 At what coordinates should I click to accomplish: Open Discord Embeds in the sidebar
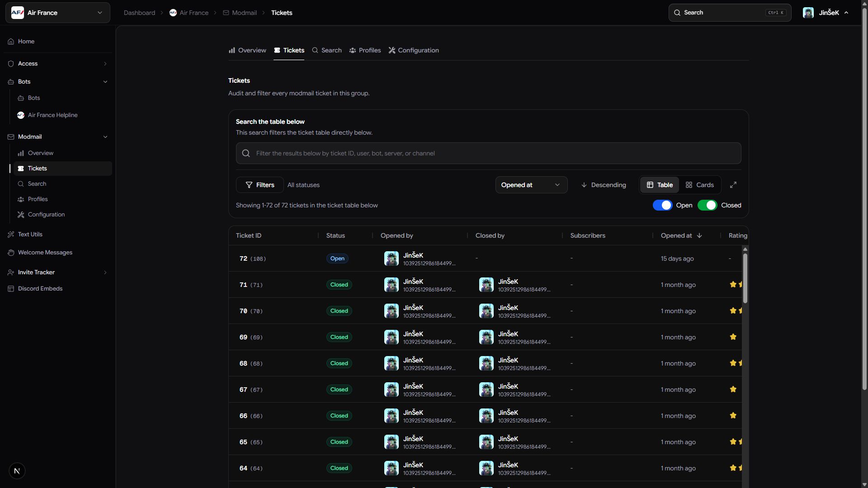58,289
